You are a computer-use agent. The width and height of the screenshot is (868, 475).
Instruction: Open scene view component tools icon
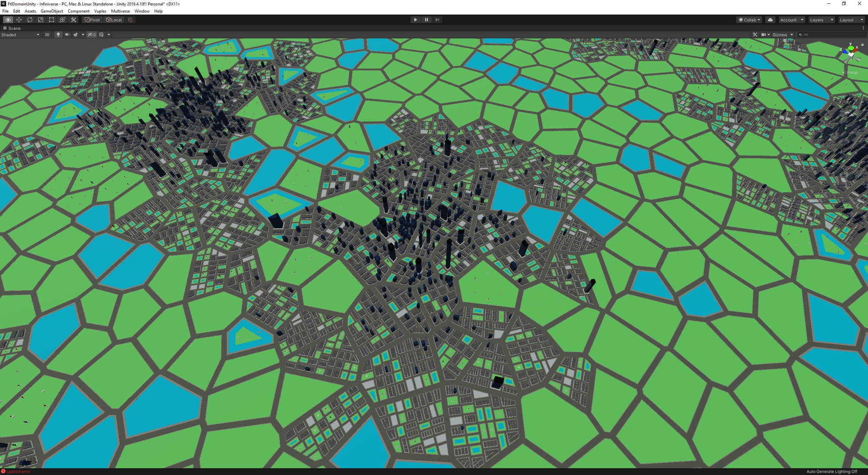point(755,35)
